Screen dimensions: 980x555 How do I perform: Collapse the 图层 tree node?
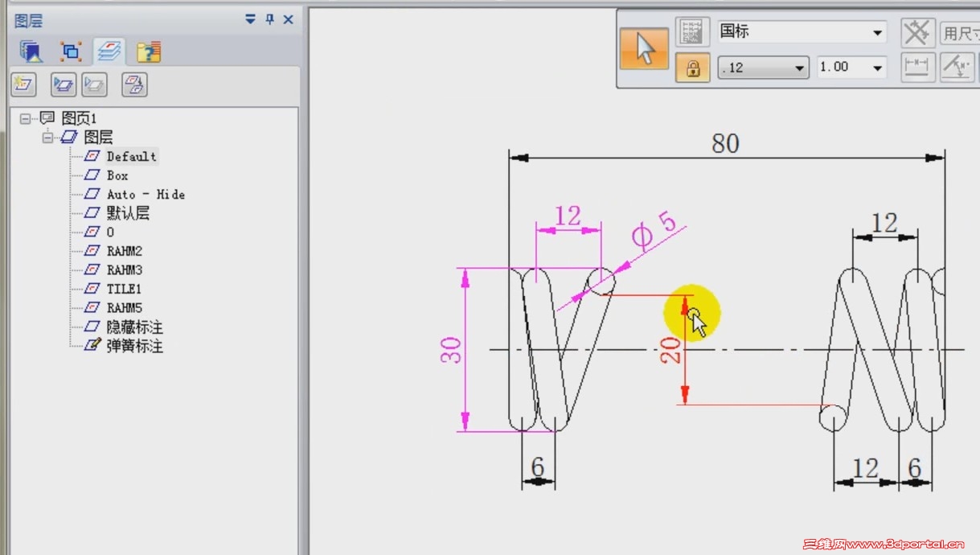(x=47, y=138)
